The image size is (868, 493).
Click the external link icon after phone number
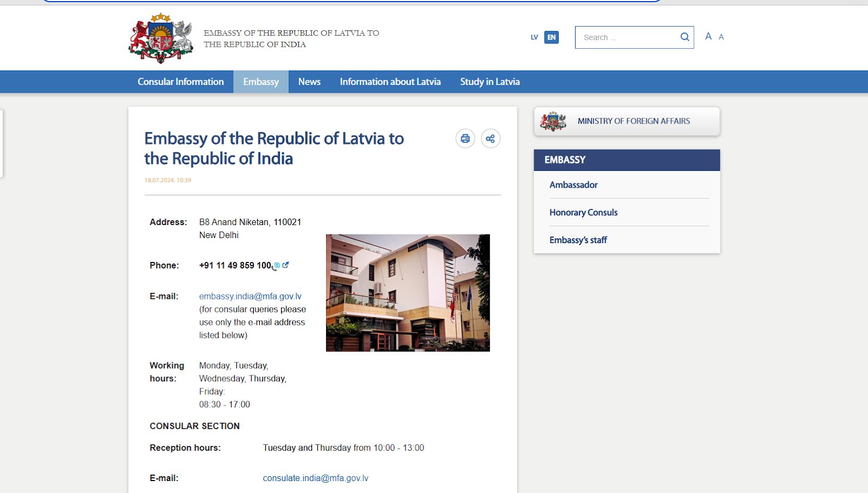pos(285,265)
